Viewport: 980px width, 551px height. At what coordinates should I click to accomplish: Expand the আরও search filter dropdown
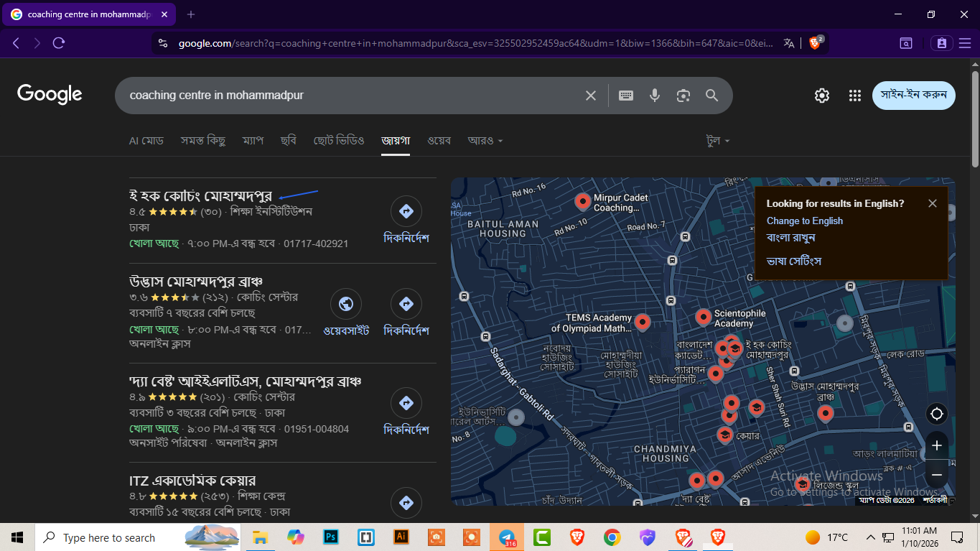(x=485, y=140)
